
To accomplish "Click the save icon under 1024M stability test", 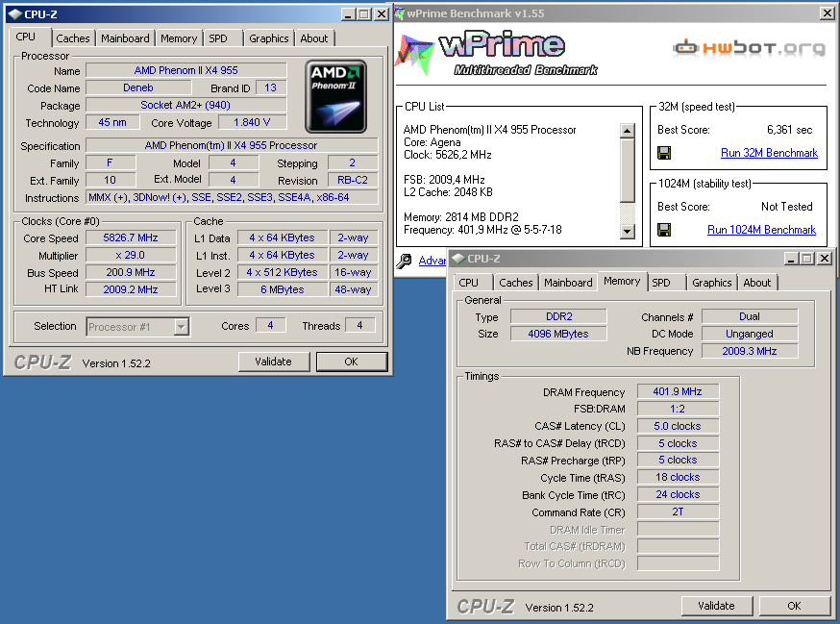I will point(664,230).
